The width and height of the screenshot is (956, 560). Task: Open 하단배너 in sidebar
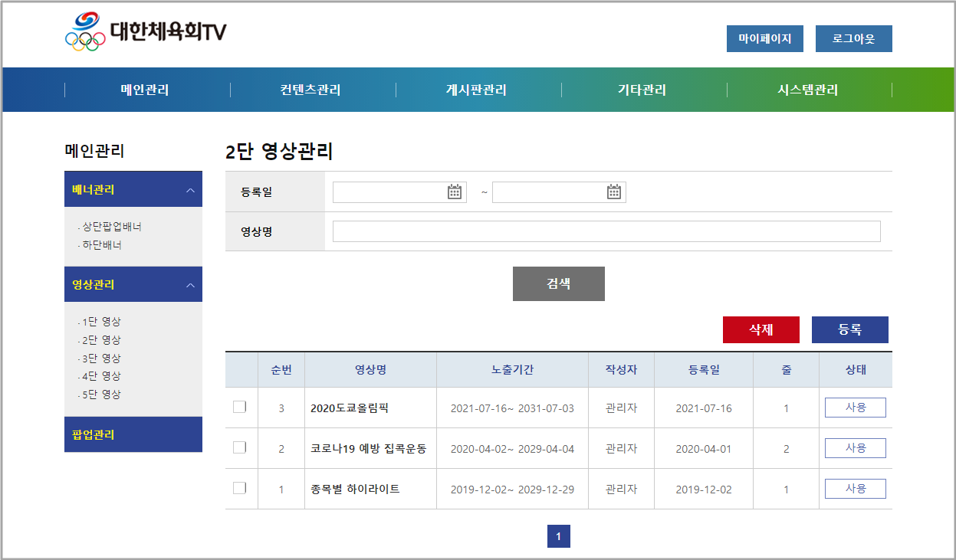point(101,245)
